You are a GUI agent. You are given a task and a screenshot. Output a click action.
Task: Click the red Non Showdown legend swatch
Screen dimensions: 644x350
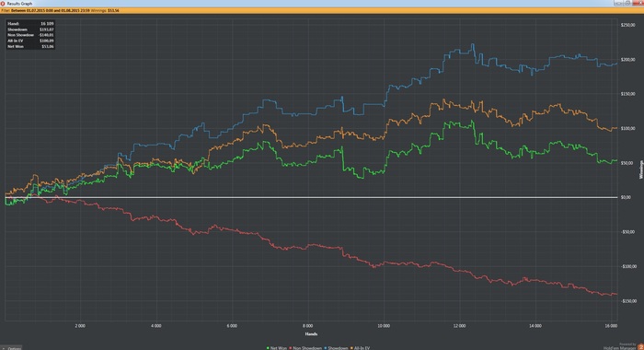[x=292, y=348]
